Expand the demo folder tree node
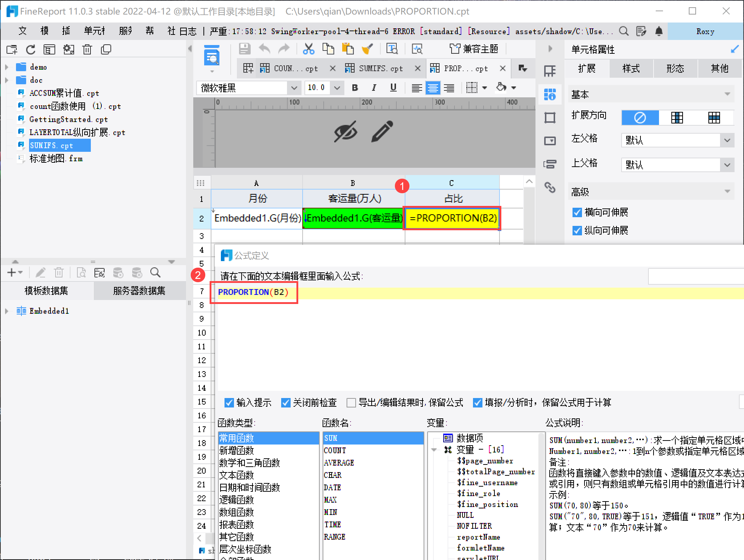 point(7,67)
